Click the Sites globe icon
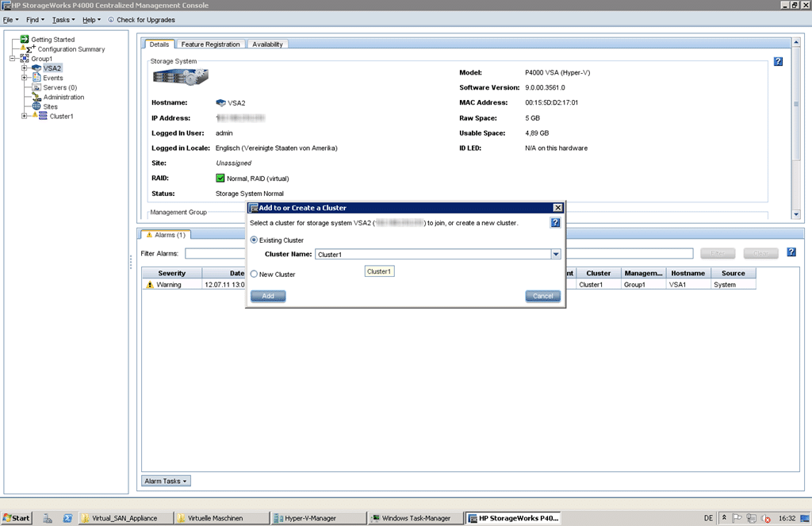The image size is (812, 526). pos(36,106)
